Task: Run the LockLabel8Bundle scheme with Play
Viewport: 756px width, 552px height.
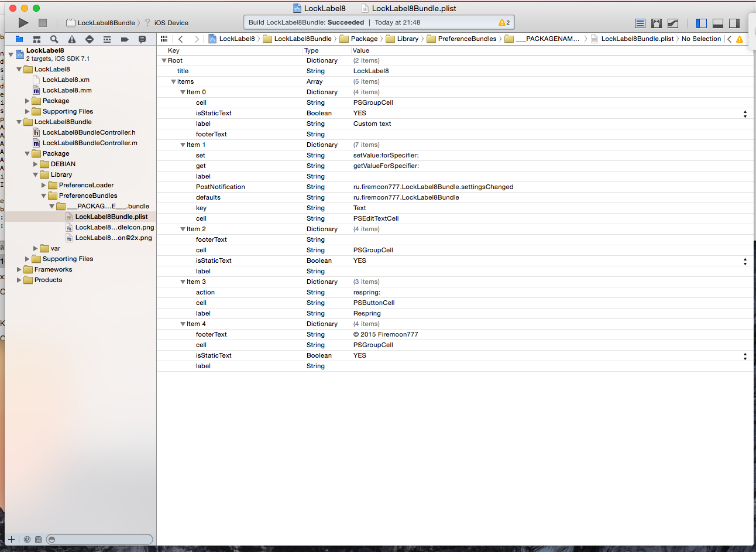Action: click(x=23, y=23)
